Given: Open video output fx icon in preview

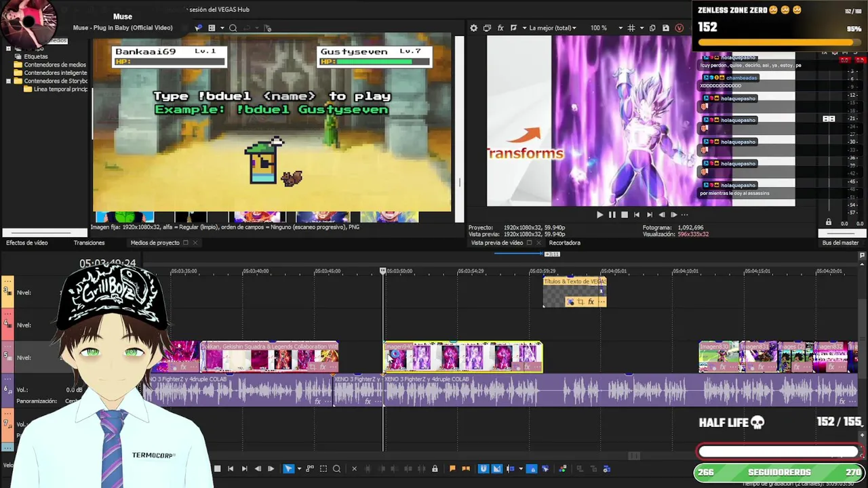Looking at the screenshot, I should pos(500,28).
